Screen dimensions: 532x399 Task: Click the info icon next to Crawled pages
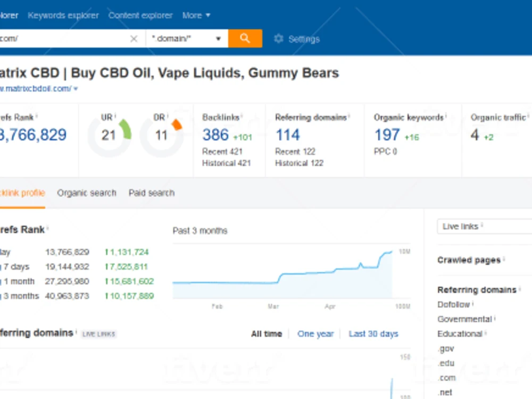pos(504,259)
